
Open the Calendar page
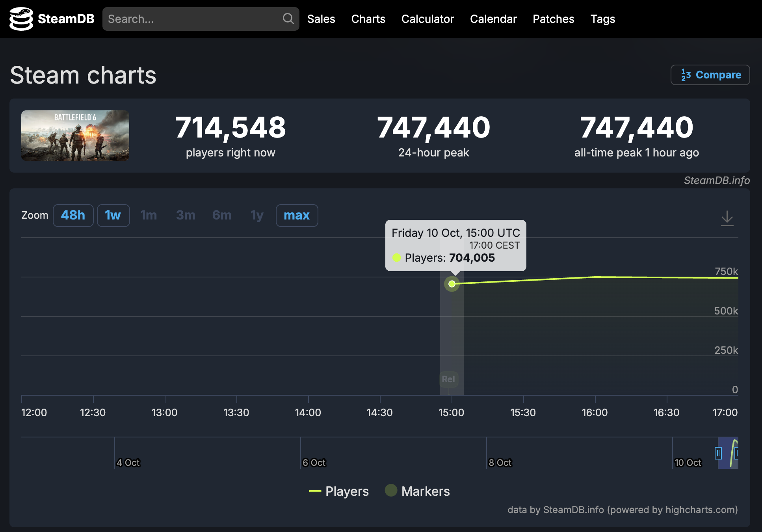pos(493,19)
